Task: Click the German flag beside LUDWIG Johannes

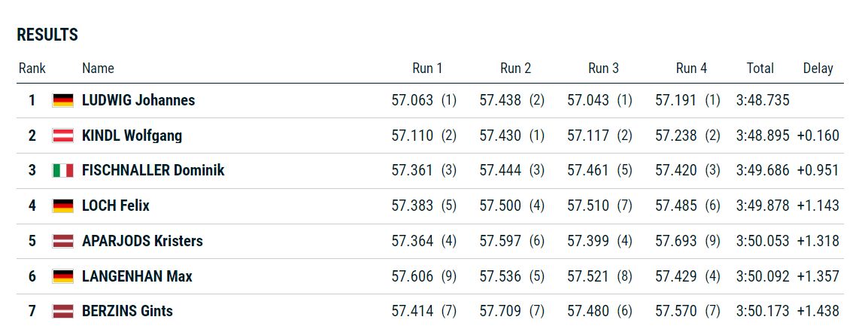Action: 62,100
